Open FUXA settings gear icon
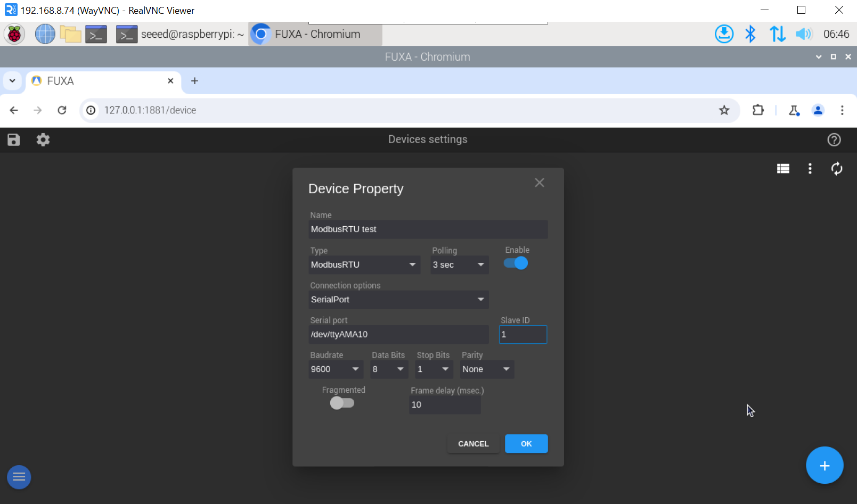 43,139
